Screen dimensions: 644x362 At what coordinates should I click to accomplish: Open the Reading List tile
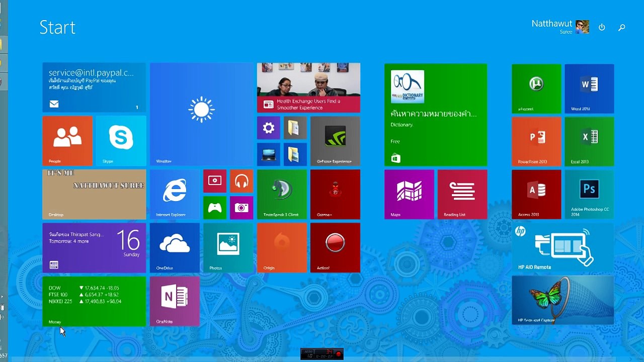click(462, 194)
